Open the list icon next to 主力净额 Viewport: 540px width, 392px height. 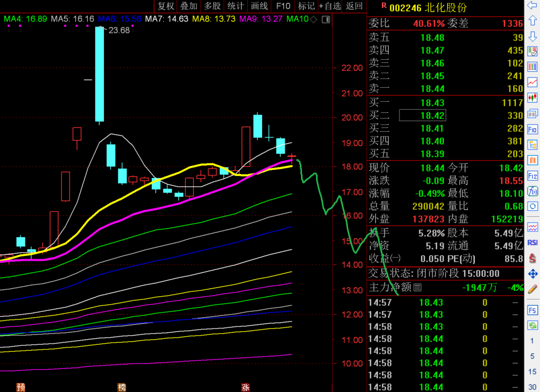[x=417, y=287]
